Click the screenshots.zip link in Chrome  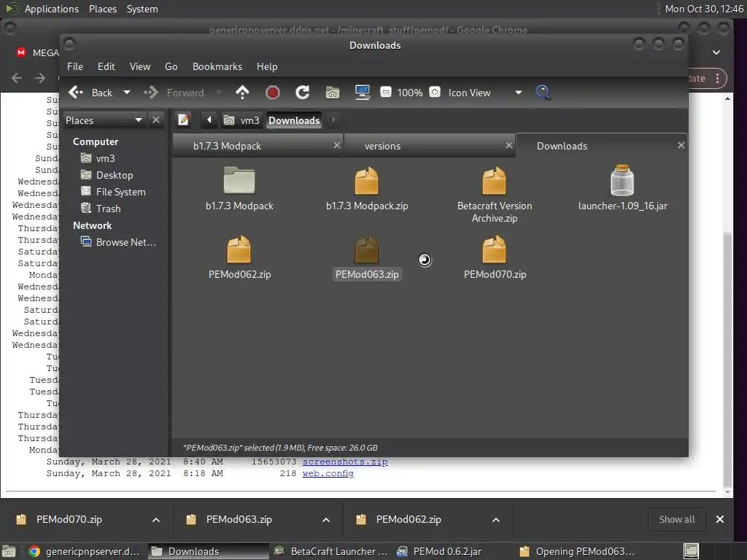(x=345, y=462)
